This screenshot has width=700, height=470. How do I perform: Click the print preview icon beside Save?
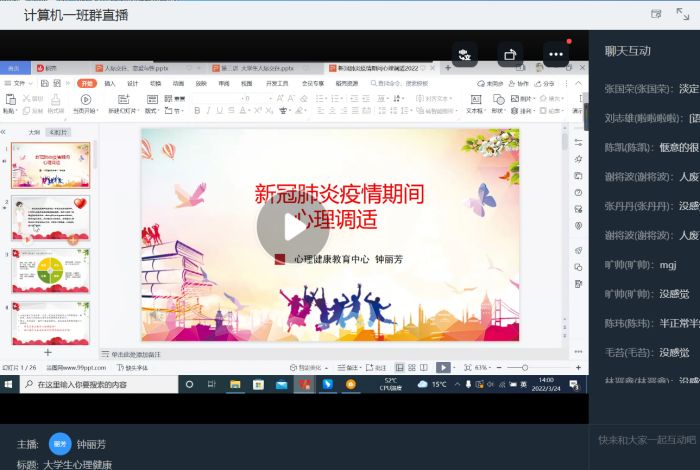coord(57,83)
